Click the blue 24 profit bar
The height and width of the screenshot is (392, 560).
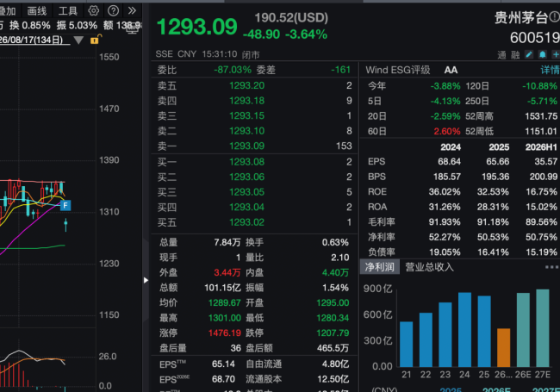464,329
